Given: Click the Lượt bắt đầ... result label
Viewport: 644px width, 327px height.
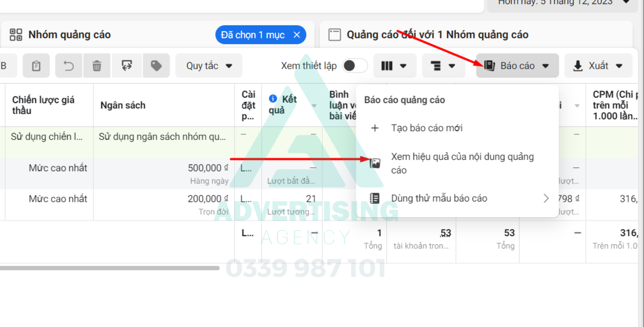Looking at the screenshot, I should [x=291, y=181].
